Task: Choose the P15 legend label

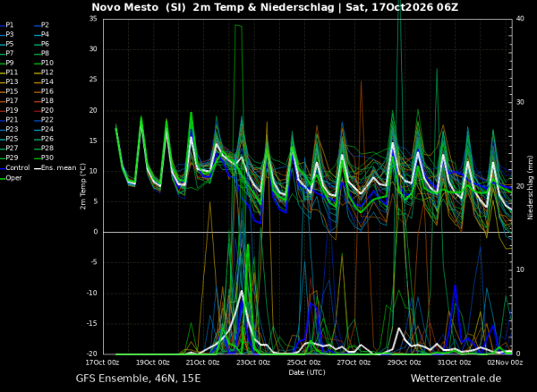Action: point(9,91)
